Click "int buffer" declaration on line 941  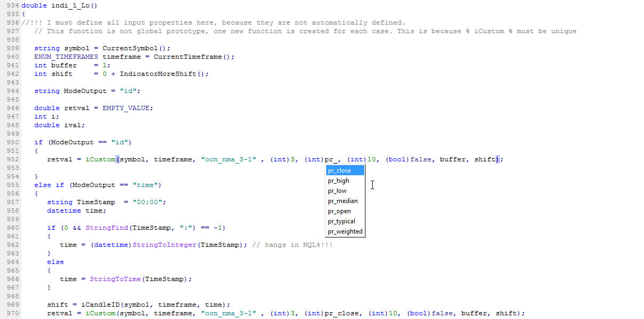(x=56, y=65)
